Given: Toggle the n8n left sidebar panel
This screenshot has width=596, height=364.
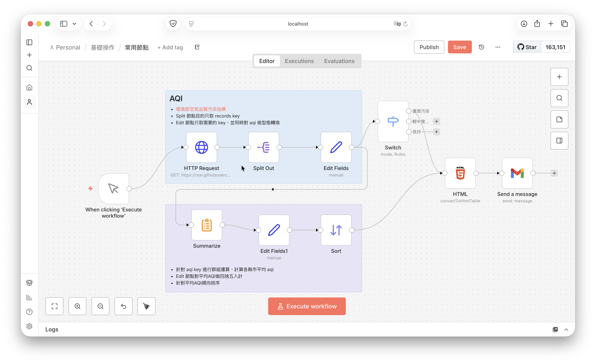Looking at the screenshot, I should click(x=29, y=42).
